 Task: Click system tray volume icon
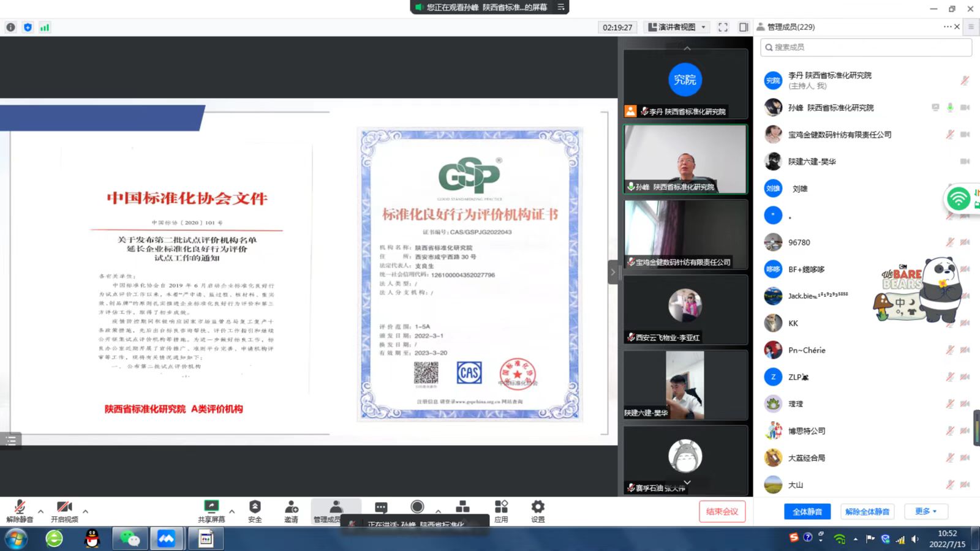[x=915, y=539]
